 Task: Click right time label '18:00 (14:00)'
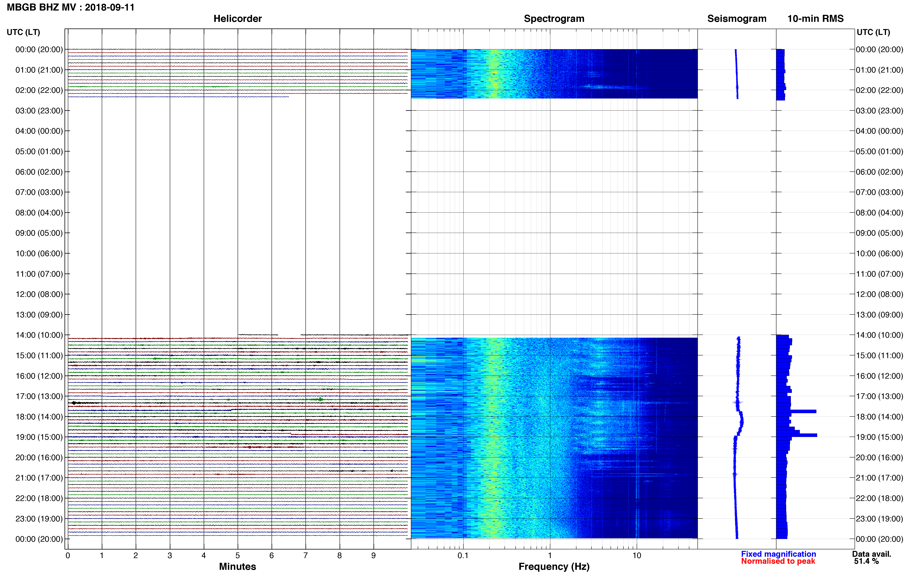[x=879, y=417]
